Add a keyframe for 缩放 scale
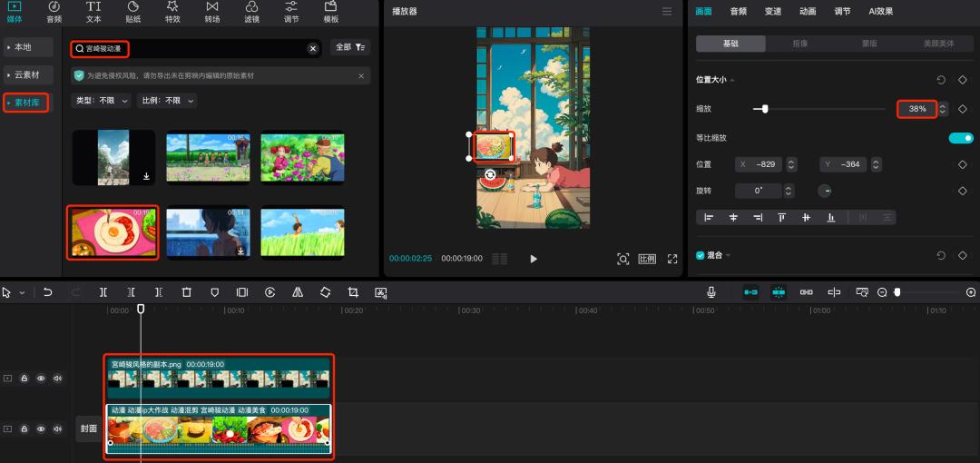The width and height of the screenshot is (980, 463). tap(963, 109)
